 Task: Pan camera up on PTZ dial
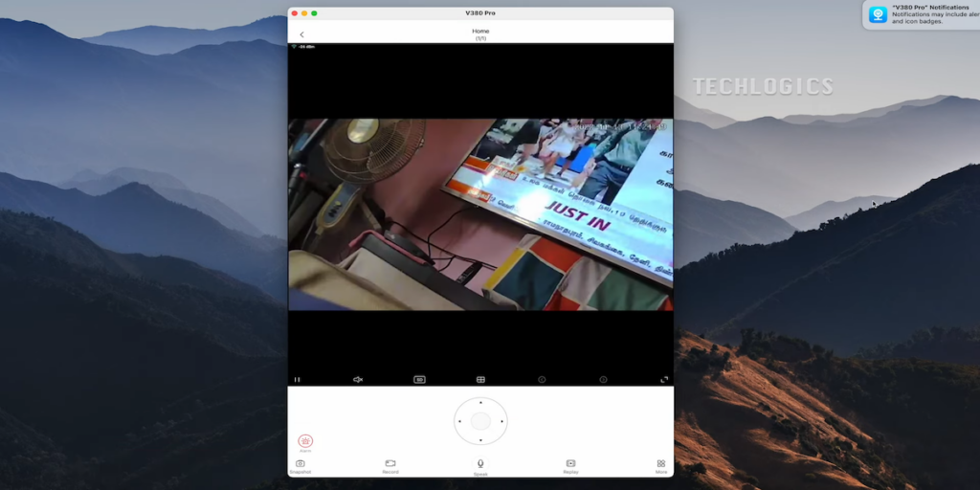coord(480,402)
